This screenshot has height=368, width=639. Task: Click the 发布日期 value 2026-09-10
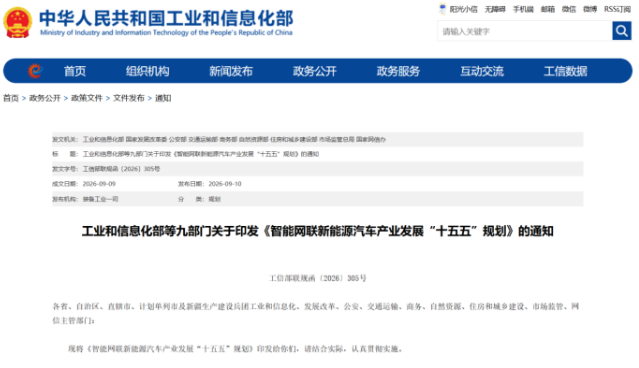(225, 184)
